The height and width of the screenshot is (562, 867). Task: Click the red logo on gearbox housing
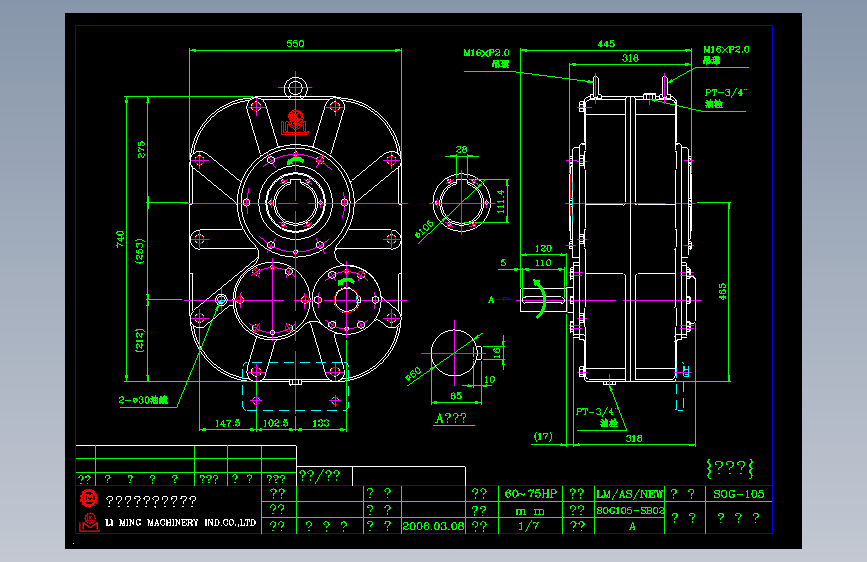click(x=295, y=123)
